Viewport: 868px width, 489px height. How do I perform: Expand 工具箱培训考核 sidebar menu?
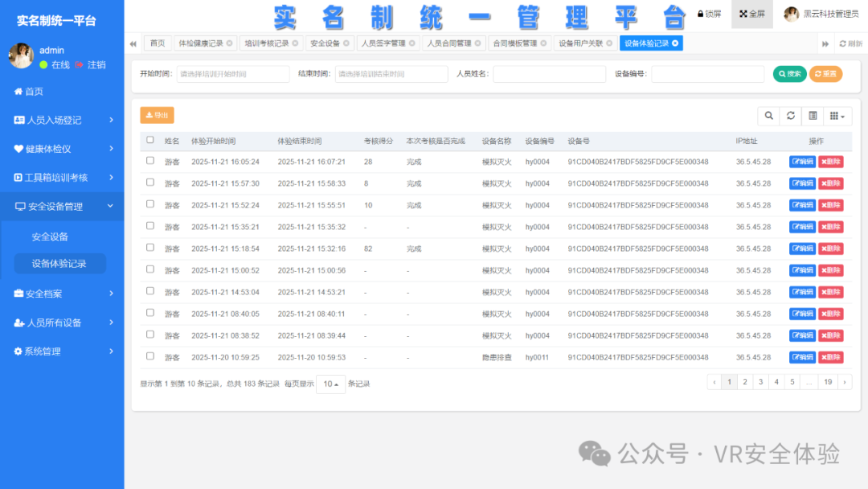(x=62, y=178)
